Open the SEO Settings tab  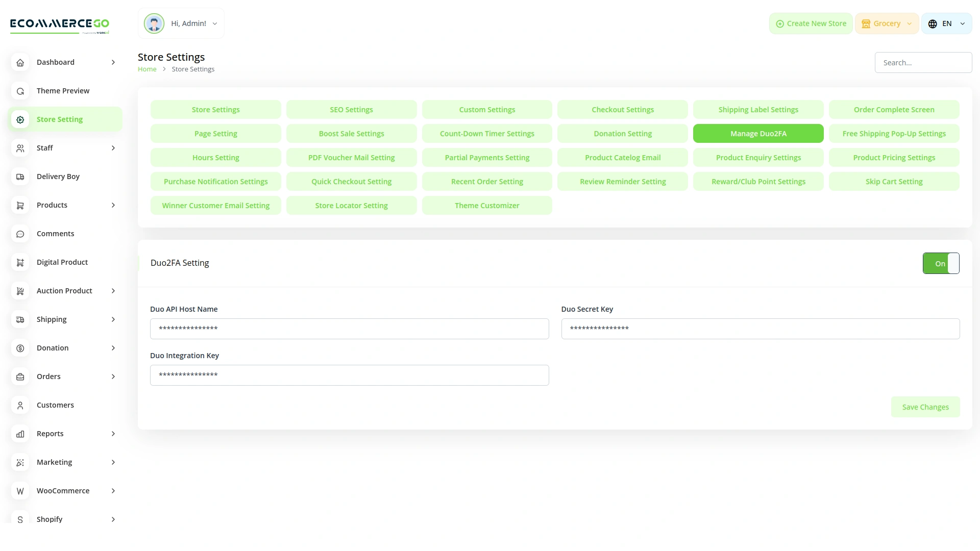(351, 109)
